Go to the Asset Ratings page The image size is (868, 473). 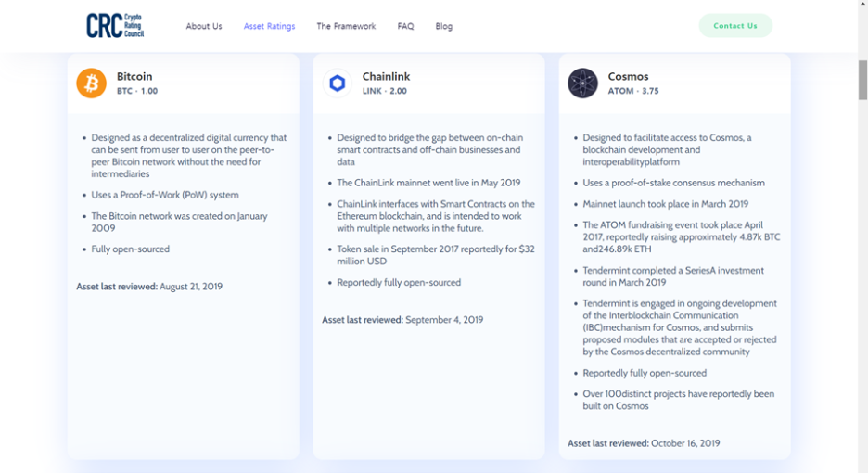click(x=269, y=26)
